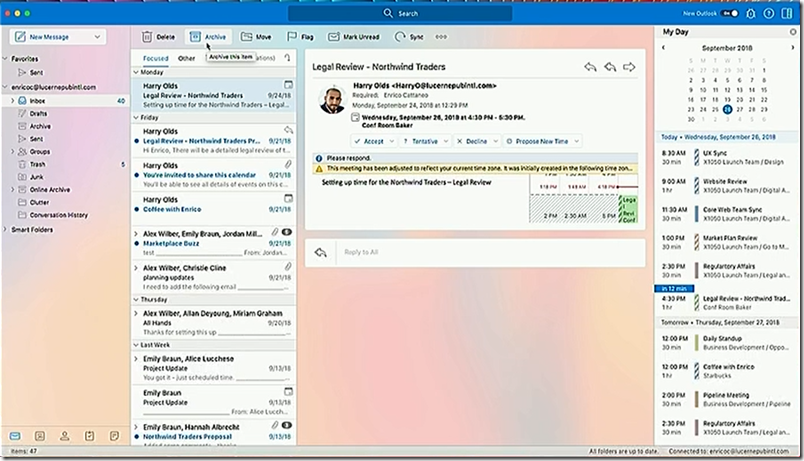Open the Archive folder in the sidebar
The width and height of the screenshot is (804, 461).
[64, 126]
